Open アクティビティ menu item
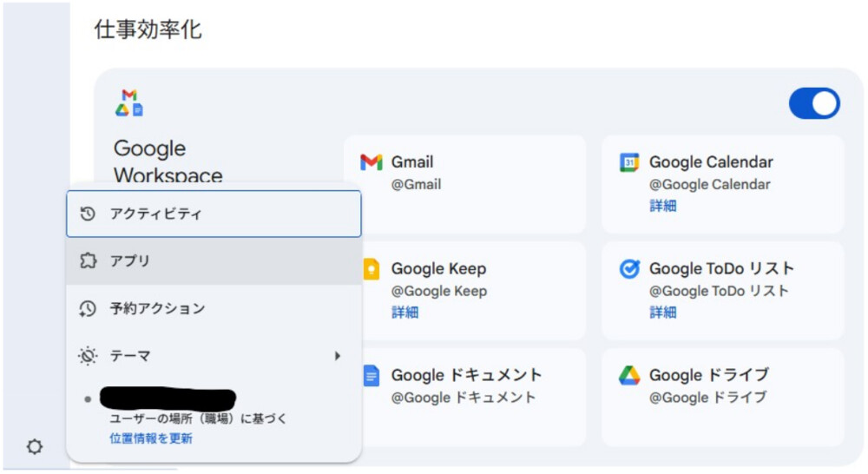Viewport: 868px width, 474px height. coord(214,214)
